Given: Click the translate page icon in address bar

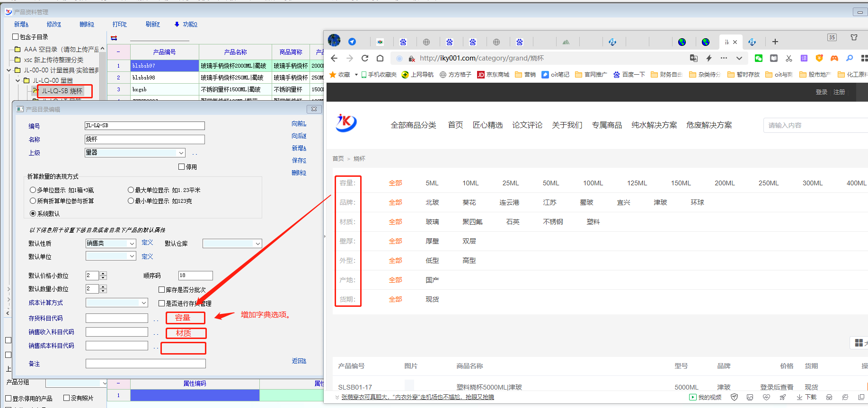Looking at the screenshot, I should click(x=693, y=58).
